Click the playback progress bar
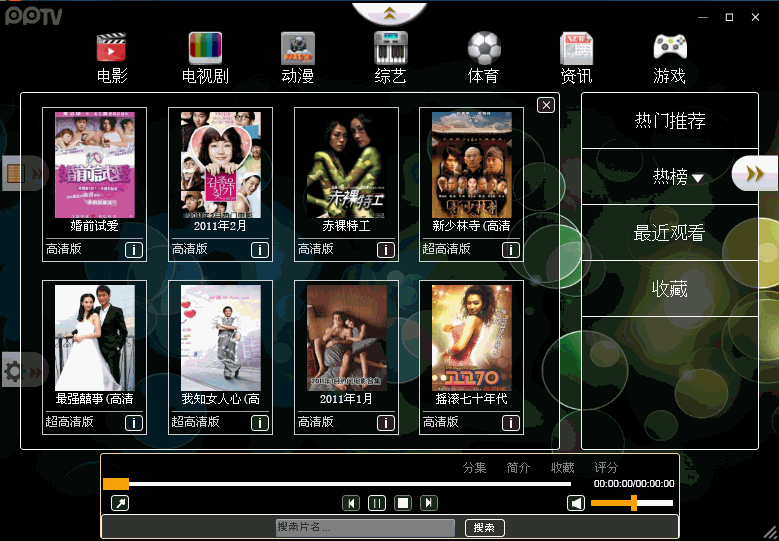This screenshot has width=779, height=541. (x=337, y=484)
